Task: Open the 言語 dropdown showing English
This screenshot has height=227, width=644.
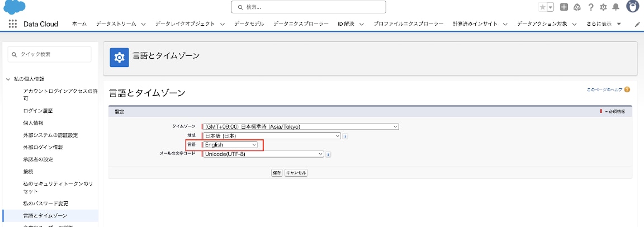Action: tap(230, 145)
